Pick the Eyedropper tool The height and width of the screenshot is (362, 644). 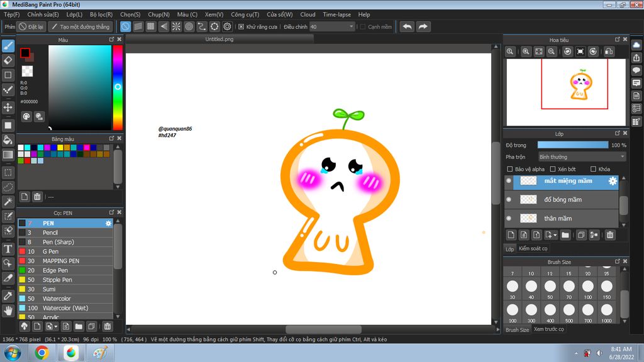click(8, 296)
